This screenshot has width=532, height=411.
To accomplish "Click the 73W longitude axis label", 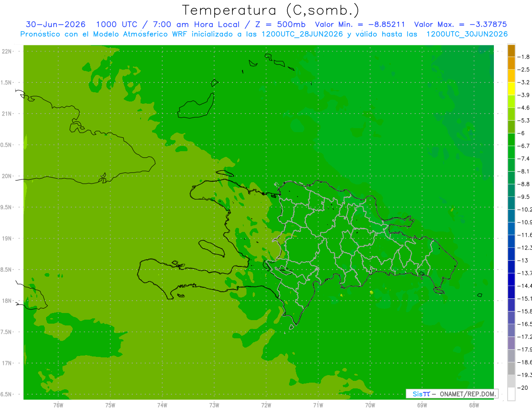I will click(214, 405).
